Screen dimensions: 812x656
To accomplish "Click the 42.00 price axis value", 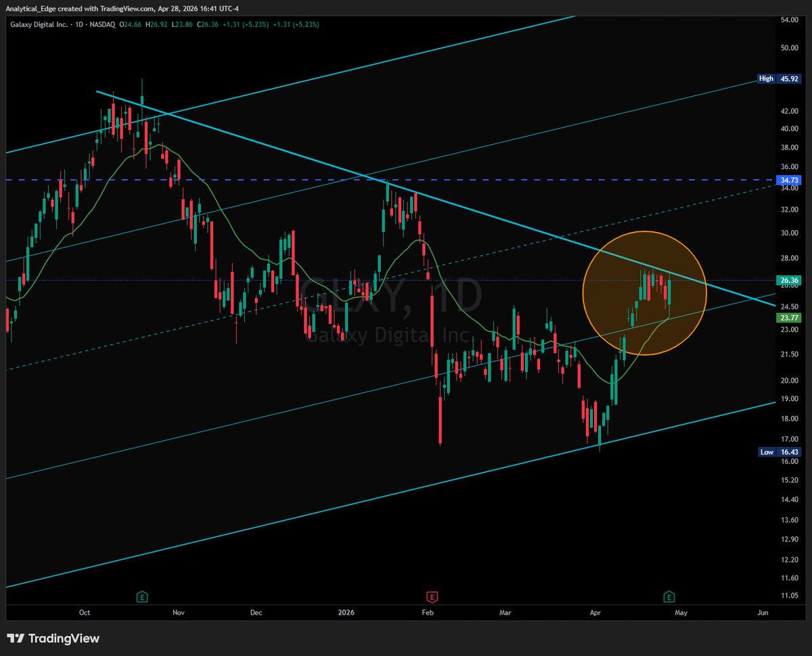I will (789, 111).
